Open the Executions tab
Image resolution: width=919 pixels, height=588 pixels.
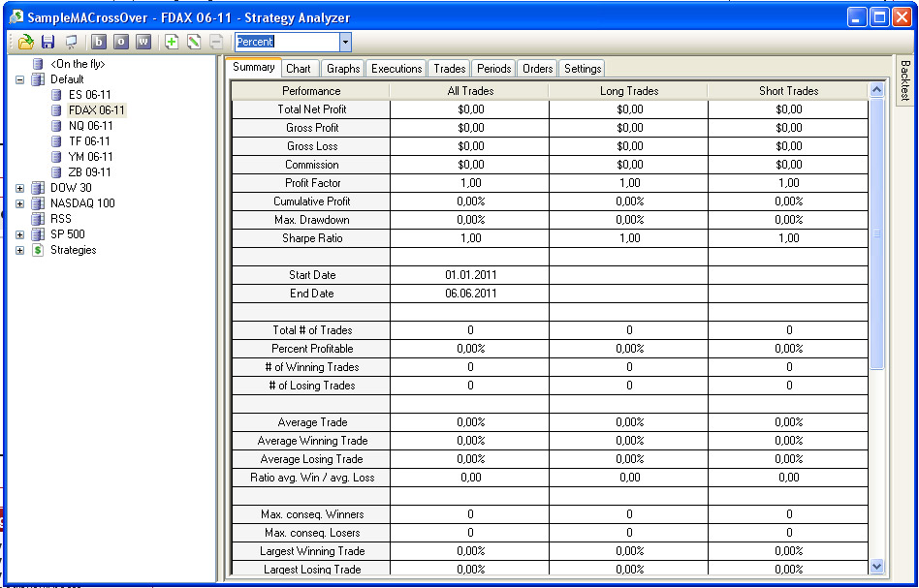(x=396, y=69)
